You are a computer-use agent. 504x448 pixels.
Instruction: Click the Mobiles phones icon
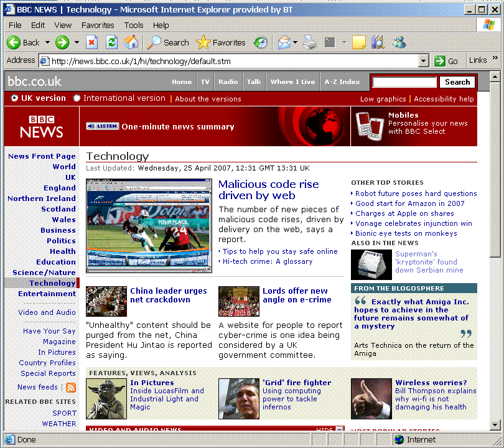pos(370,126)
